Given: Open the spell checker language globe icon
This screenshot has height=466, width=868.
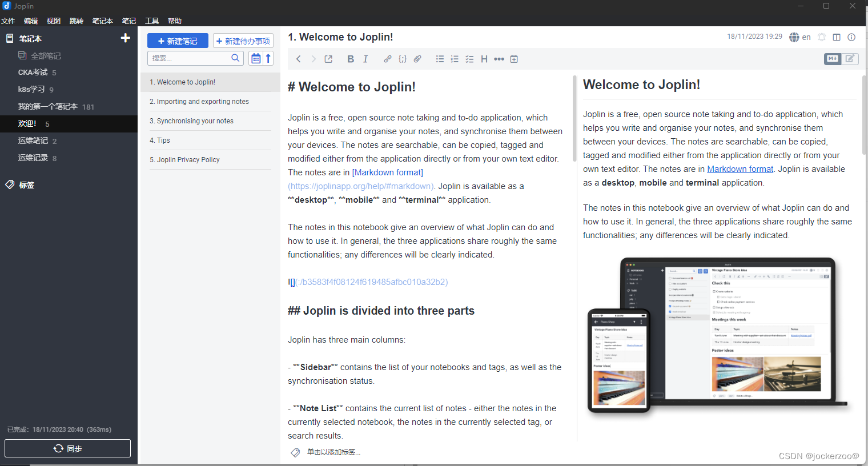Looking at the screenshot, I should click(x=794, y=37).
